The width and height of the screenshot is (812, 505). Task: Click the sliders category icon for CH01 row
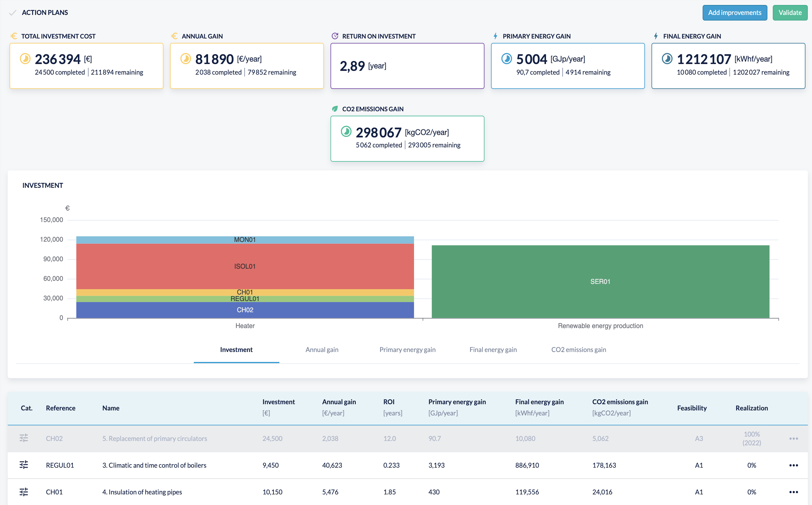(x=24, y=492)
